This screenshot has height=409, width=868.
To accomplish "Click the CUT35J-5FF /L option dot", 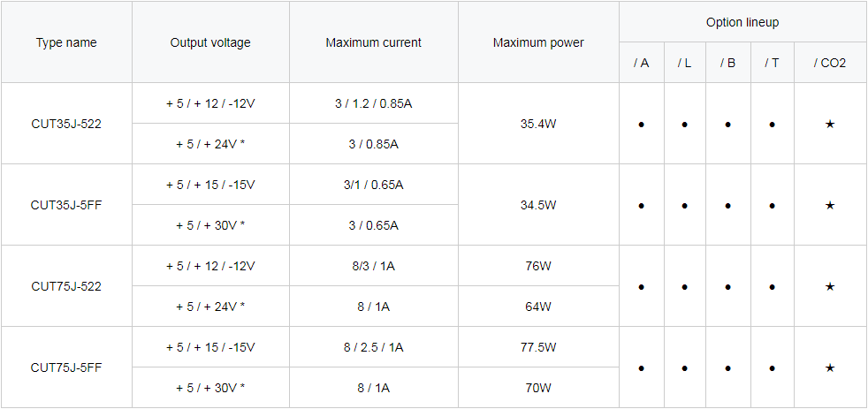I will (x=684, y=205).
